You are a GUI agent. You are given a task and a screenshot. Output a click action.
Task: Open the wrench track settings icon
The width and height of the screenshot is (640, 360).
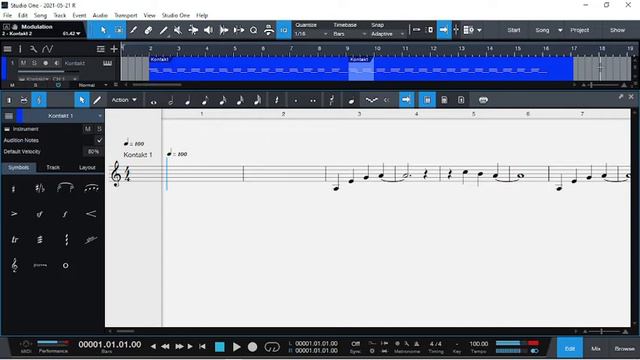click(x=33, y=49)
